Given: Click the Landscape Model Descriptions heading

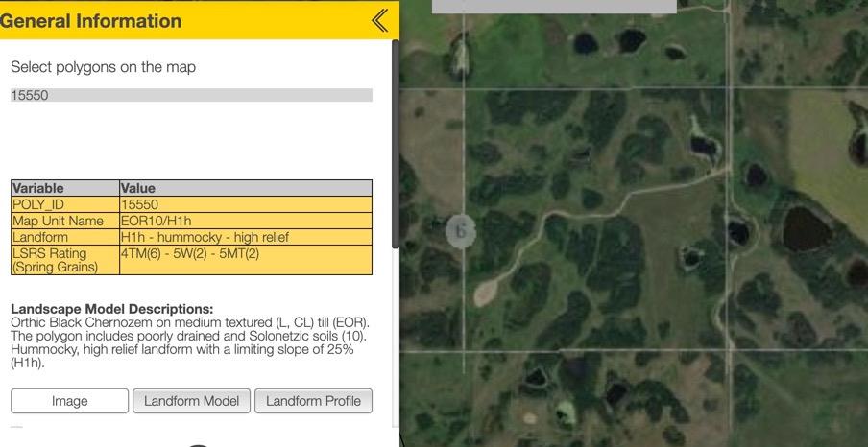Looking at the screenshot, I should [111, 309].
